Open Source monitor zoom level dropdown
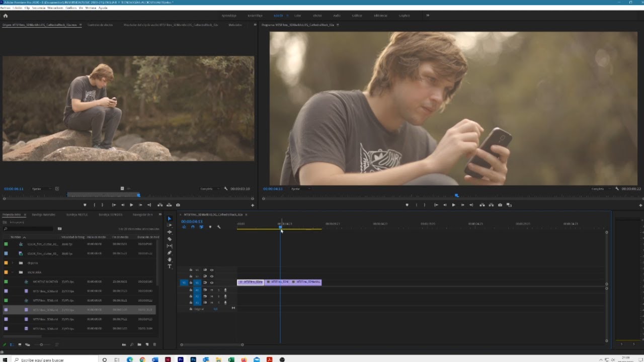The image size is (644, 362). (42, 189)
